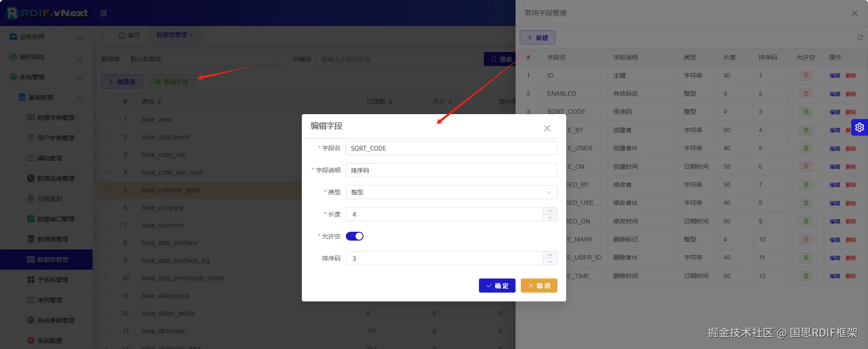Click the 常用字段 button

172,82
